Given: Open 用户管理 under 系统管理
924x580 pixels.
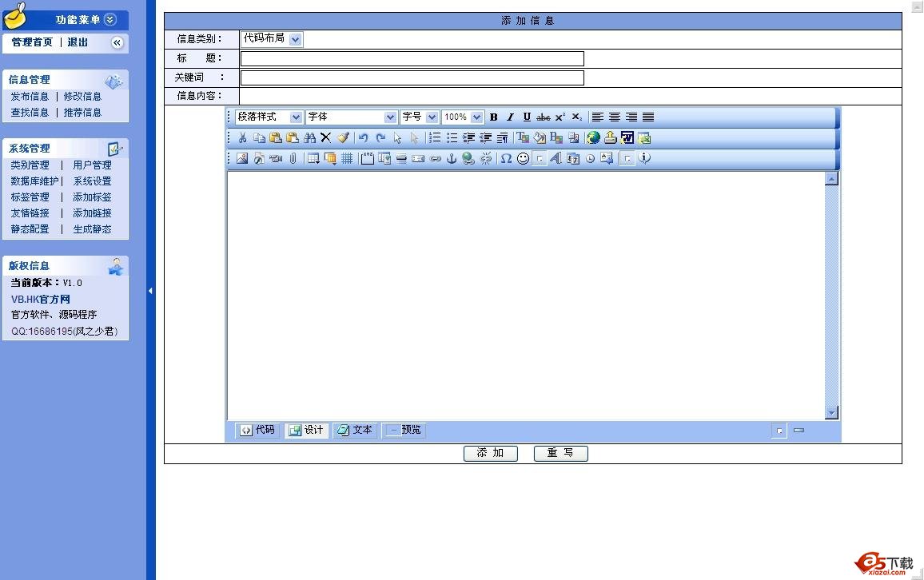Looking at the screenshot, I should coord(92,165).
